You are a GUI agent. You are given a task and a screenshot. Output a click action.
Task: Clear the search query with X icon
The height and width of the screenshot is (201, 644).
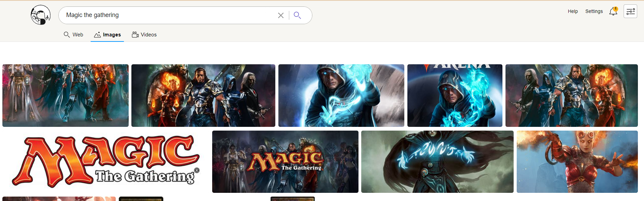click(281, 15)
